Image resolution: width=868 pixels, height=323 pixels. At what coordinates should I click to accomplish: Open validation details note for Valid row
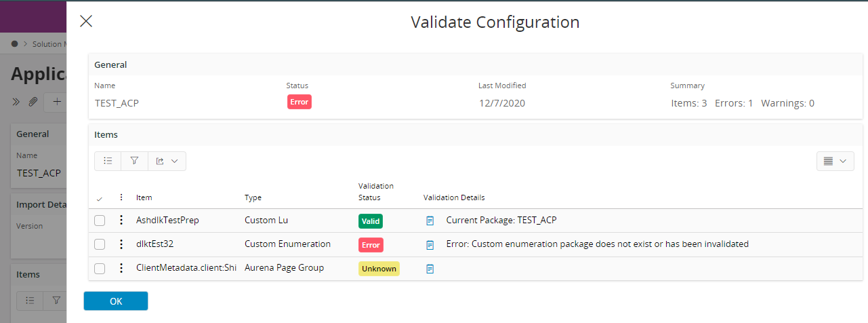click(430, 221)
